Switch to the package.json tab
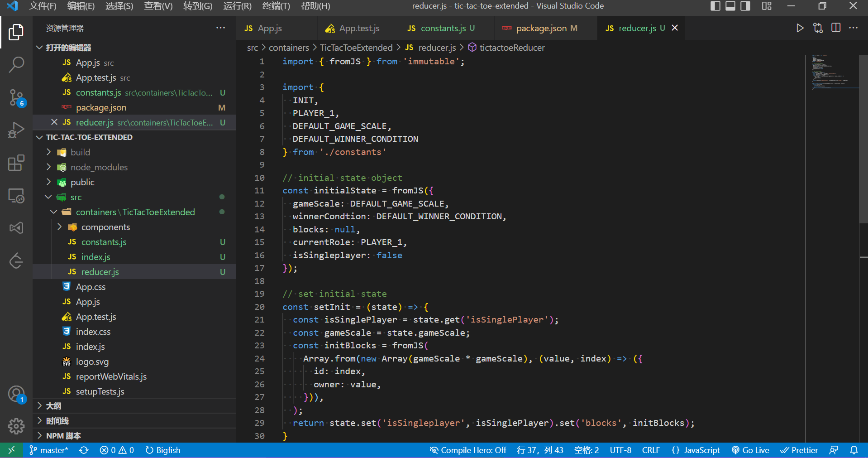Image resolution: width=868 pixels, height=458 pixels. coord(541,28)
